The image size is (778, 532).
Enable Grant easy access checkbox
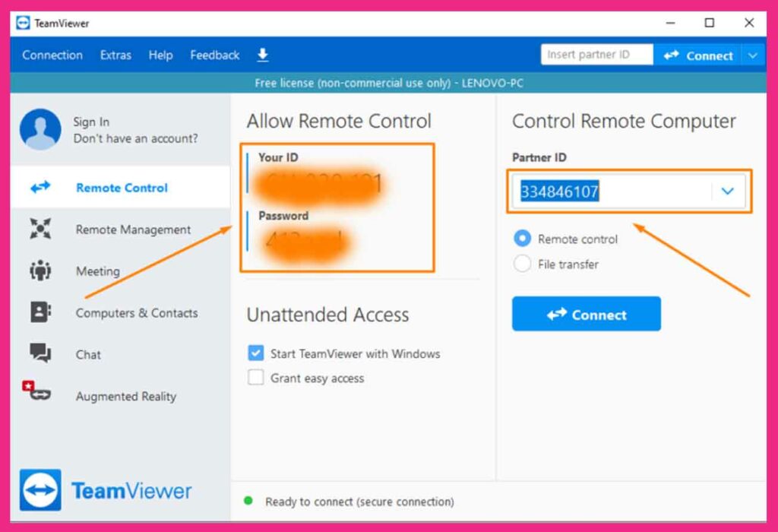[x=255, y=378]
